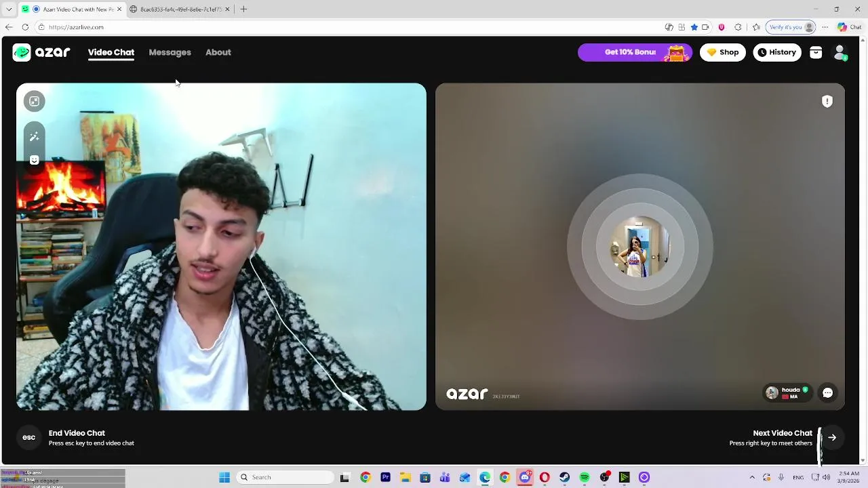Click the pink shield extension icon

coord(722,27)
